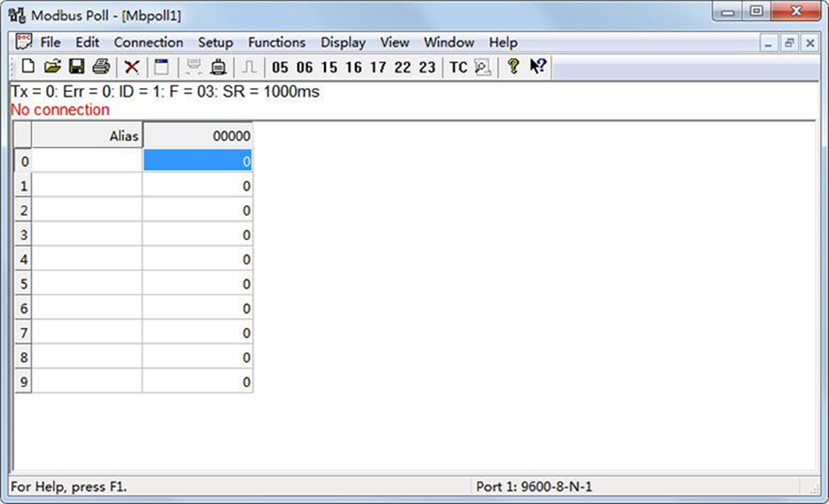Click the 00000 column header
The image size is (829, 504).
[x=198, y=136]
